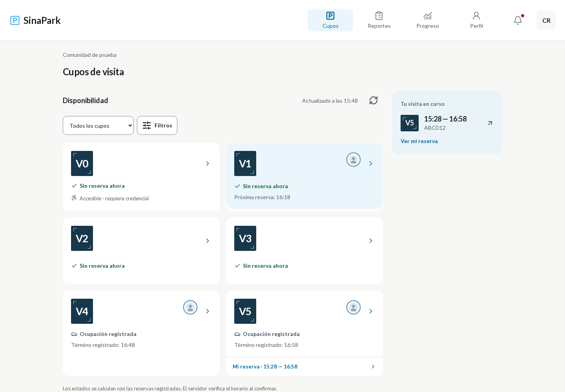Expand V2 card with its chevron
This screenshot has width=565, height=392.
[208, 241]
